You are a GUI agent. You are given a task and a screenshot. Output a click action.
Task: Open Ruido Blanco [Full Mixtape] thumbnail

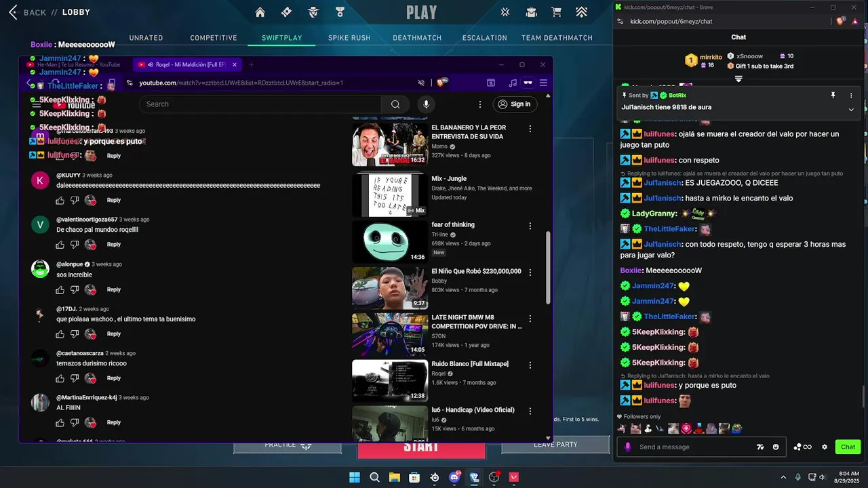click(389, 380)
